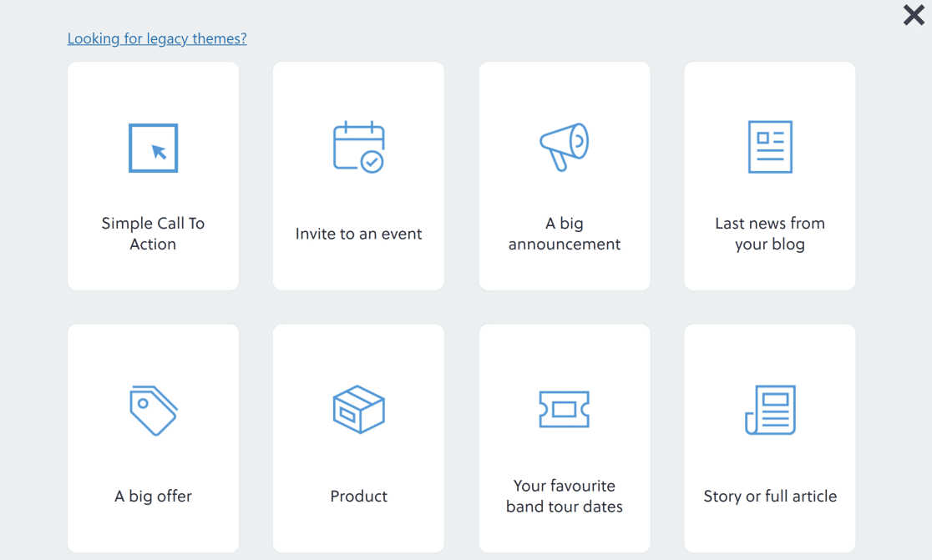The image size is (932, 560).
Task: Choose 'A big announcement' label
Action: tap(565, 234)
